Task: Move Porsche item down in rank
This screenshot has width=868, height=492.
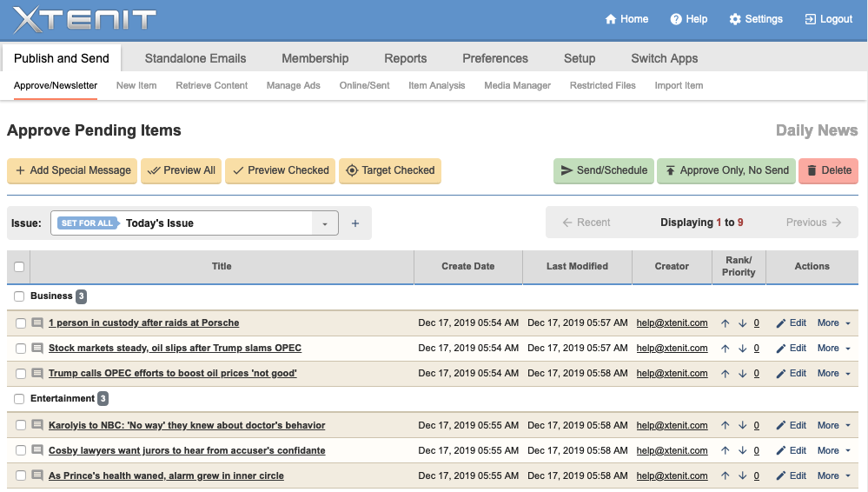Action: [x=742, y=323]
